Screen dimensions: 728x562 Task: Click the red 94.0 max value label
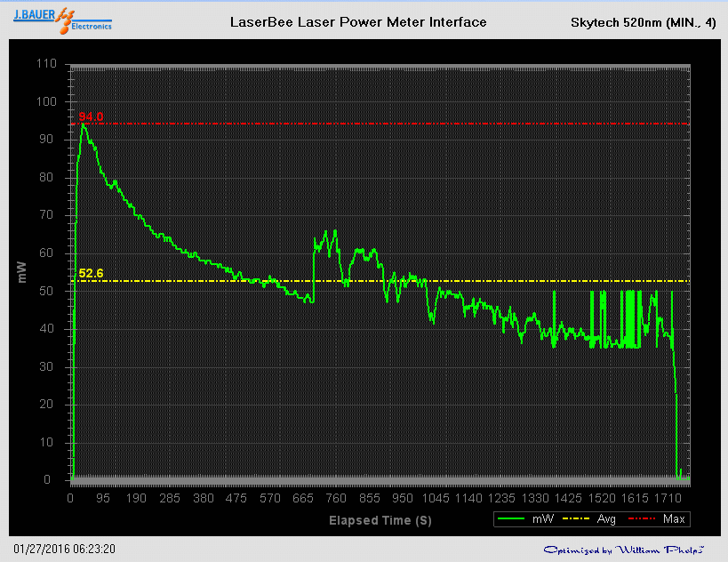(x=91, y=116)
